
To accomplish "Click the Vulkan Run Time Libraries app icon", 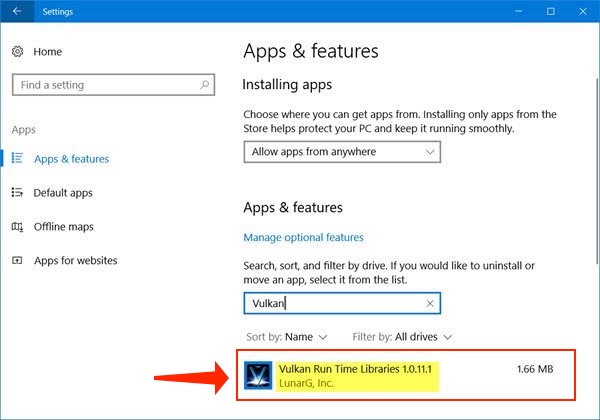I will point(259,376).
